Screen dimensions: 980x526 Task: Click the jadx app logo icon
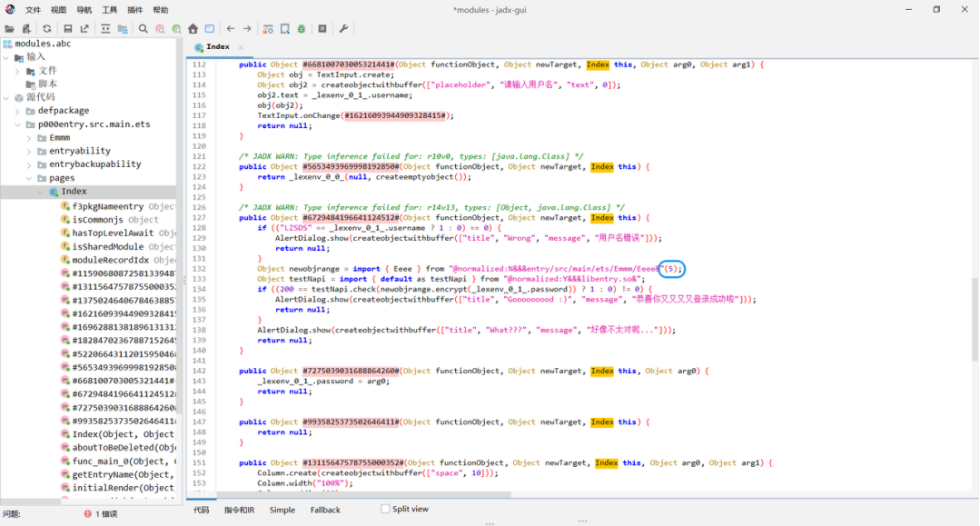click(9, 9)
